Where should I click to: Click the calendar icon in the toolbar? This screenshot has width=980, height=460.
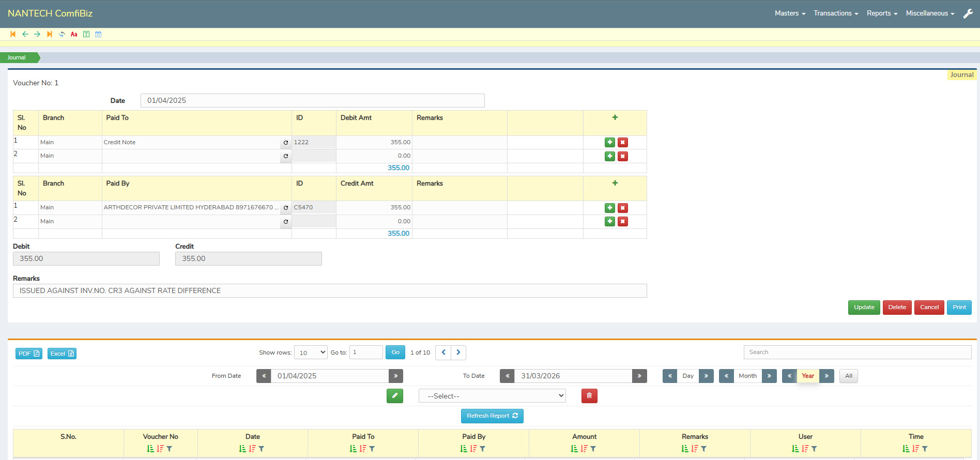point(98,34)
